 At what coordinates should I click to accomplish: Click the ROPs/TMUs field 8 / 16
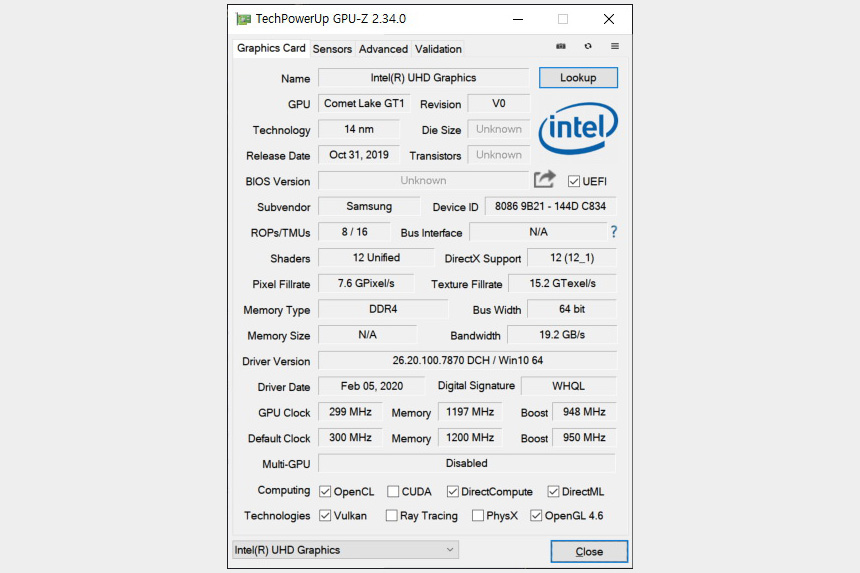[x=354, y=232]
